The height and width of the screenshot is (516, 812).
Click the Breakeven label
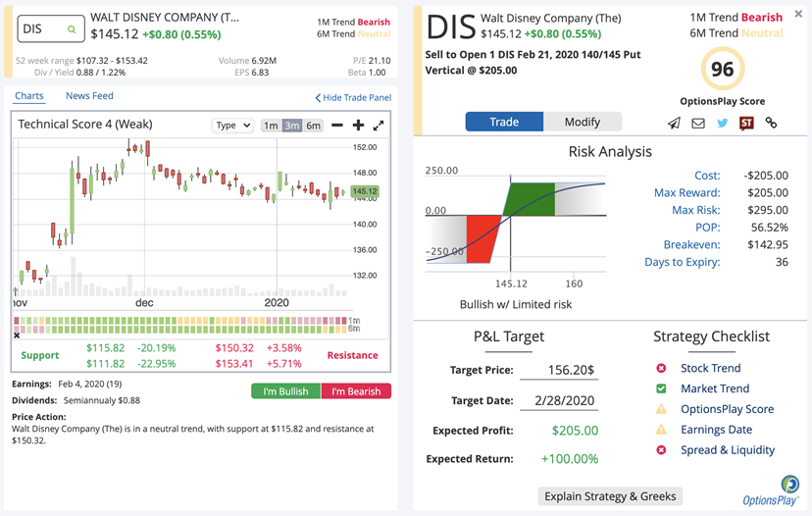[x=691, y=244]
